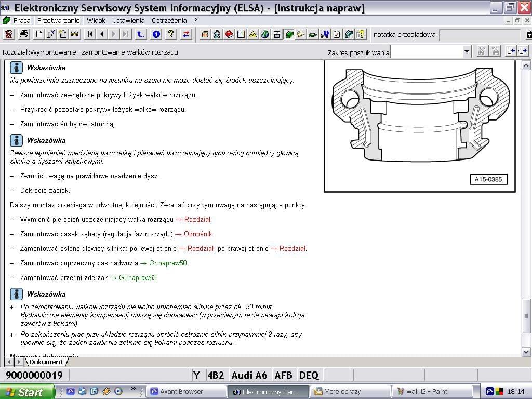Jump to the first page
532x399 pixels.
point(90,34)
